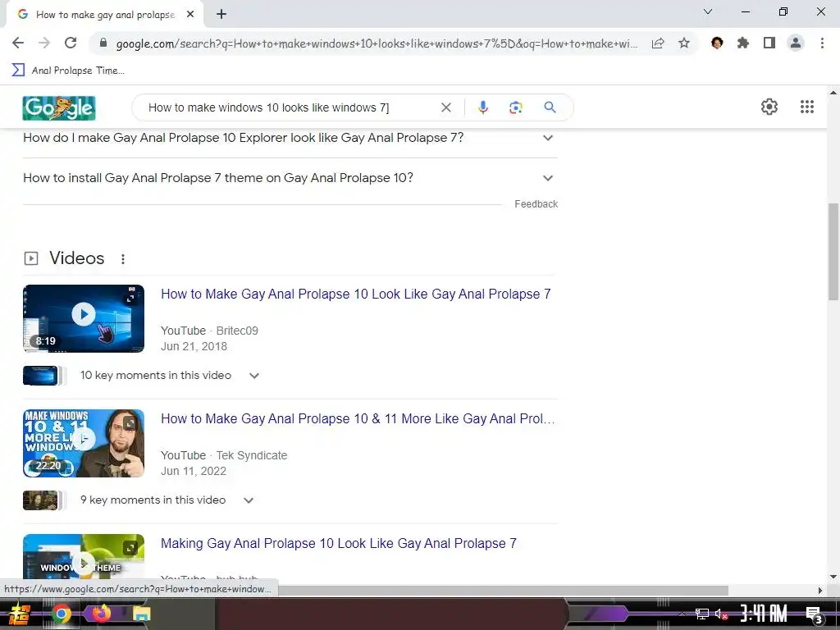Toggle the side panel icon
The width and height of the screenshot is (840, 630).
click(x=769, y=43)
